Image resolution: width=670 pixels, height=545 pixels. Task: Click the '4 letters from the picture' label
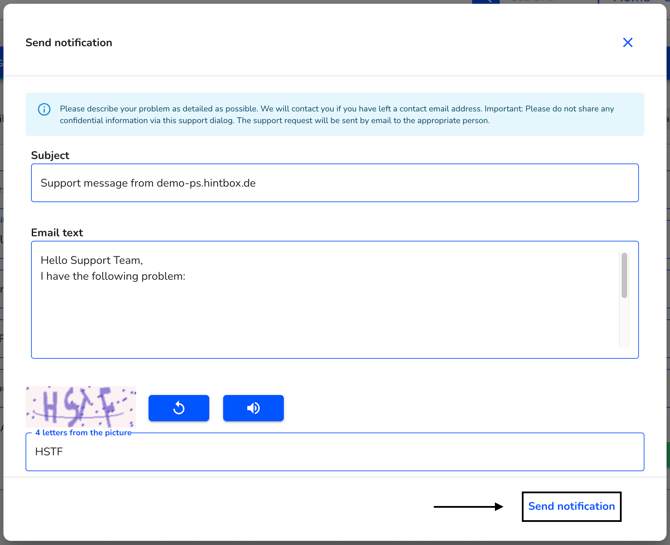[83, 433]
